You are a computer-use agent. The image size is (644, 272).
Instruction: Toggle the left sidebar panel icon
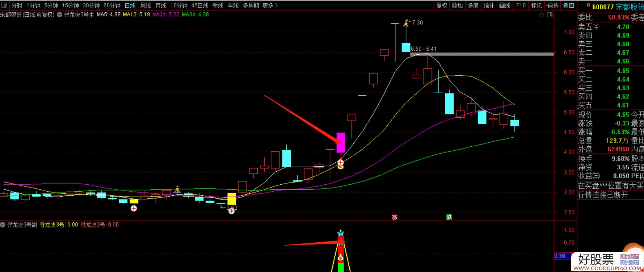click(x=4, y=5)
